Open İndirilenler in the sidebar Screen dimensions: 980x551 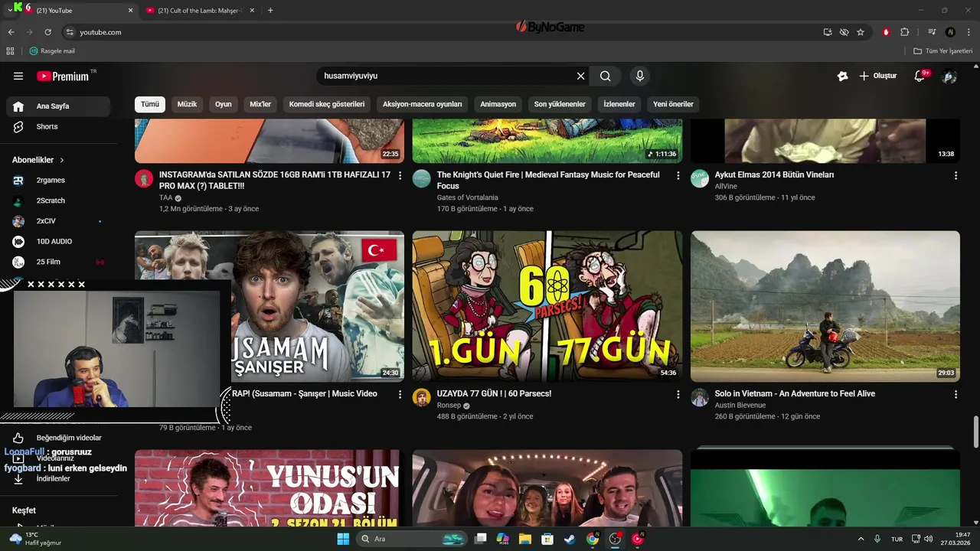pos(58,478)
